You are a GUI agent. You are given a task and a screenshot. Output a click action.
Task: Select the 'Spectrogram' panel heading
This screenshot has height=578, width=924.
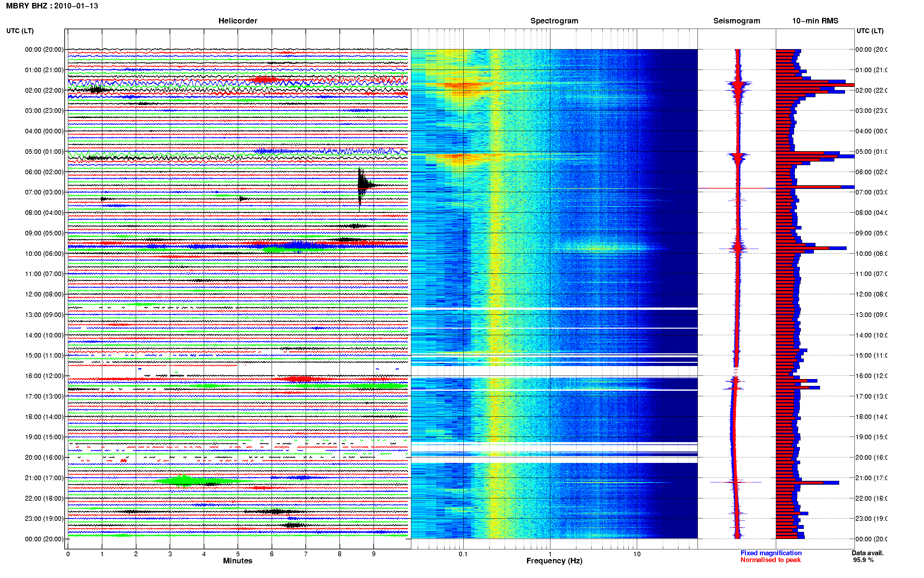(x=554, y=21)
